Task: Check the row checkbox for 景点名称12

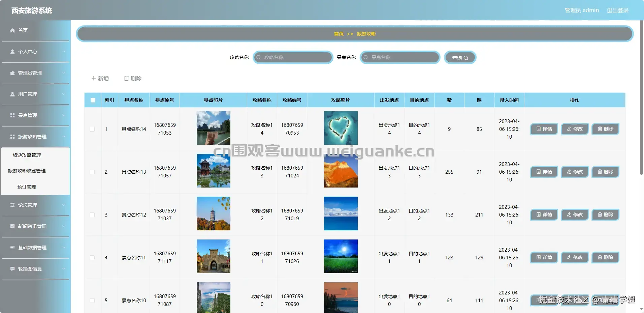Action: tap(92, 215)
